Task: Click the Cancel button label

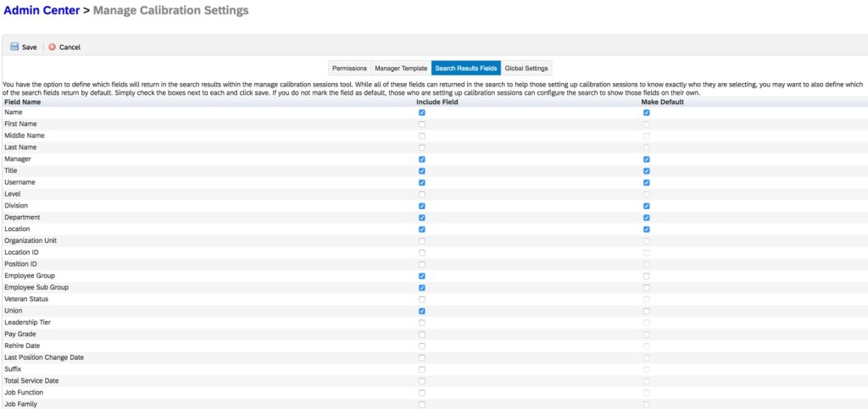Action: (70, 47)
